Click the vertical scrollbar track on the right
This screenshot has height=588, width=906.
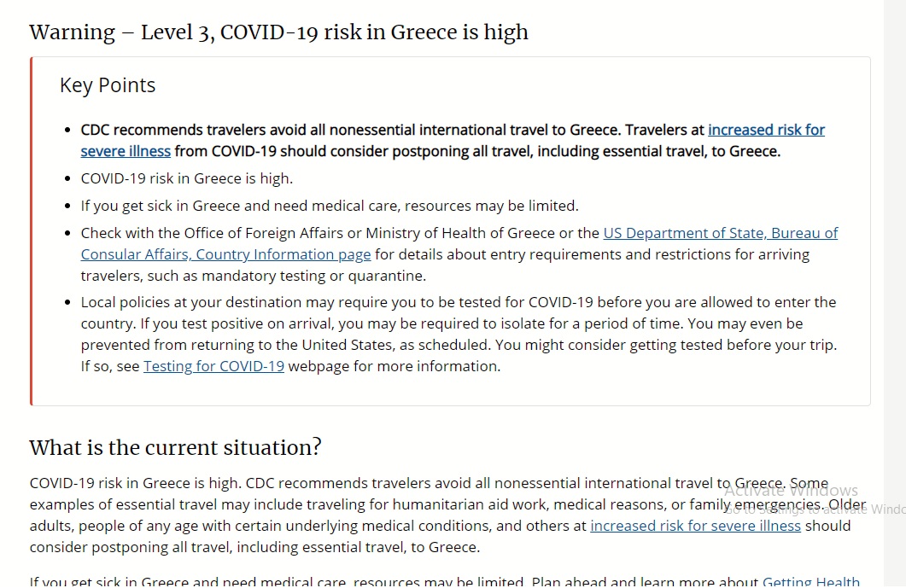pos(894,294)
